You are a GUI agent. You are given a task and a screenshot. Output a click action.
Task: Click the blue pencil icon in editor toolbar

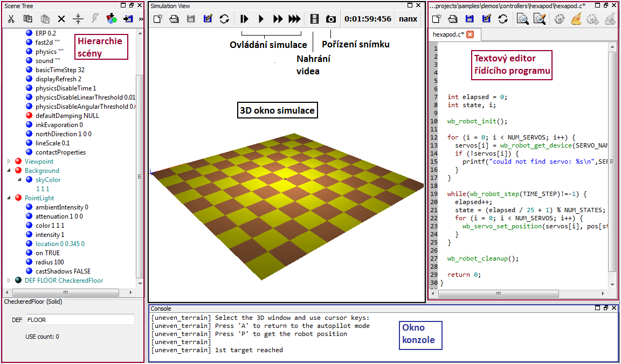click(x=486, y=19)
